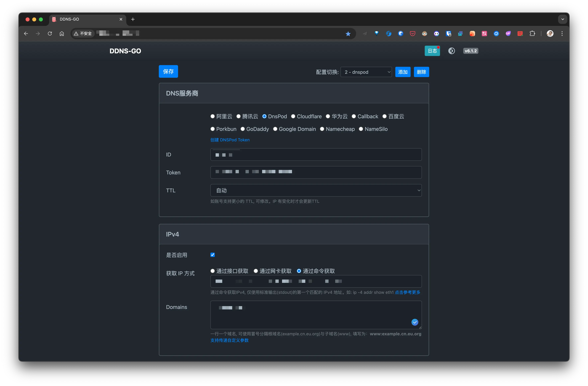This screenshot has width=588, height=386.
Task: Choose the 阿里云 provider option
Action: click(x=212, y=116)
